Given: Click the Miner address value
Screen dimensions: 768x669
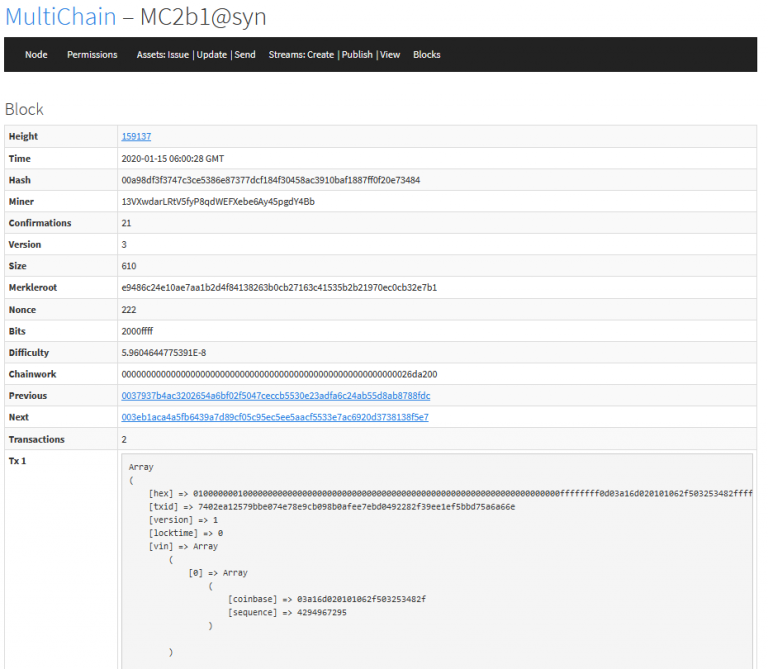Looking at the screenshot, I should click(217, 202).
